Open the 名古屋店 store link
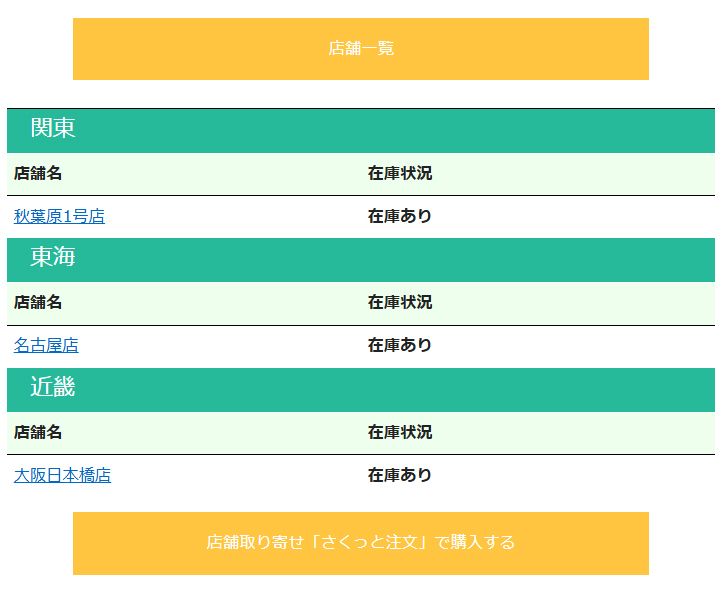The width and height of the screenshot is (725, 599). point(46,345)
